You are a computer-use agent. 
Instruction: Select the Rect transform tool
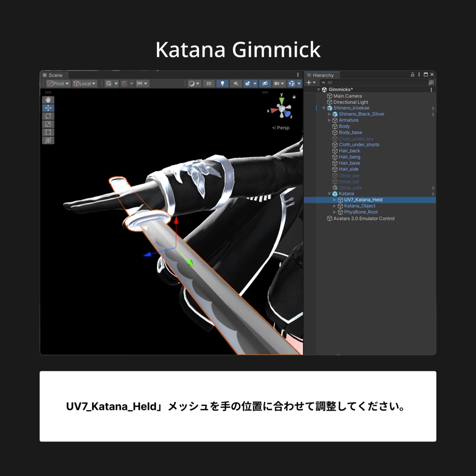pos(48,132)
